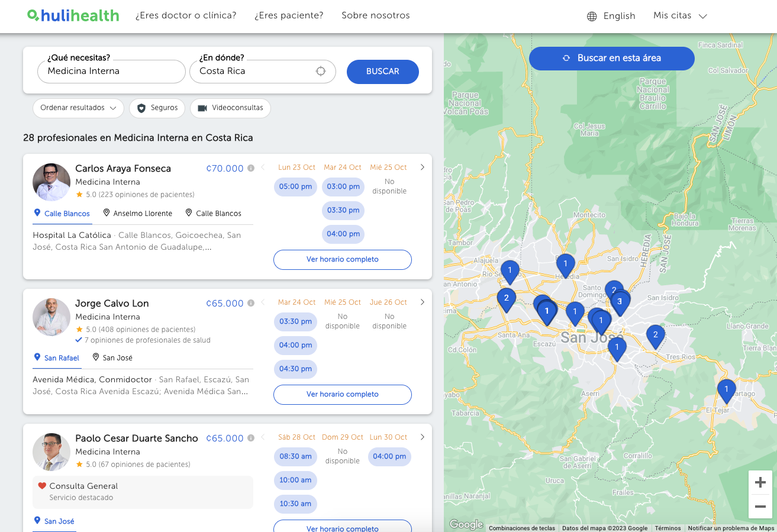Open Notificar un problema de Maps link
Viewport: 777px width, 532px height.
[x=731, y=528]
